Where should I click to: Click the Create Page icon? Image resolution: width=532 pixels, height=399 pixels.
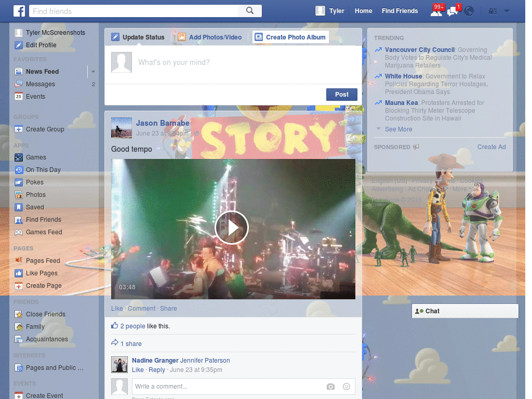tap(19, 286)
